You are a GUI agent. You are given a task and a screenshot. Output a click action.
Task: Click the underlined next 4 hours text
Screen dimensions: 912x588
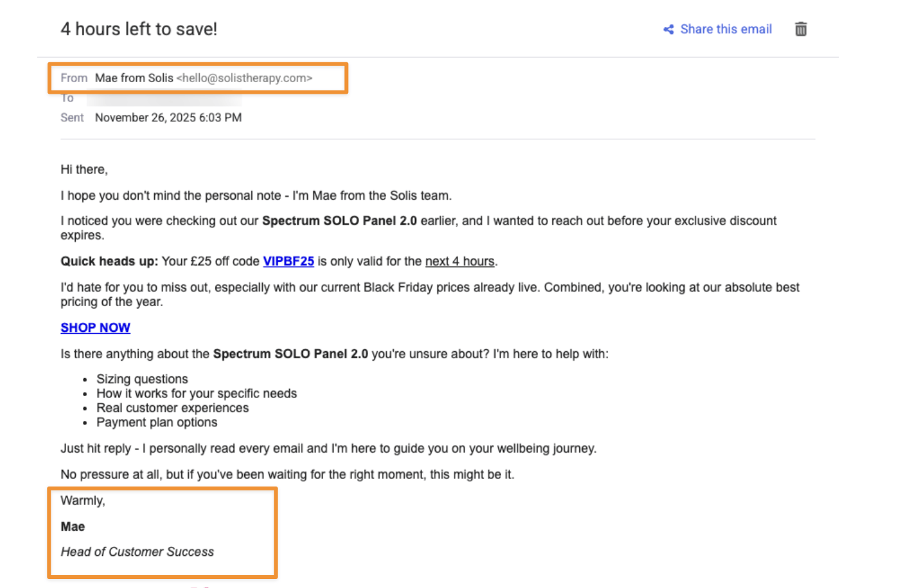460,261
